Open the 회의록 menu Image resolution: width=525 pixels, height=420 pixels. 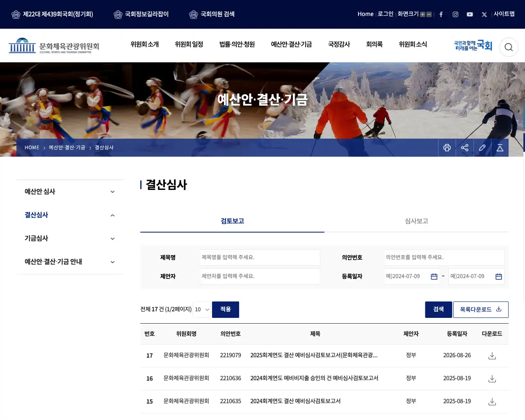(x=374, y=44)
